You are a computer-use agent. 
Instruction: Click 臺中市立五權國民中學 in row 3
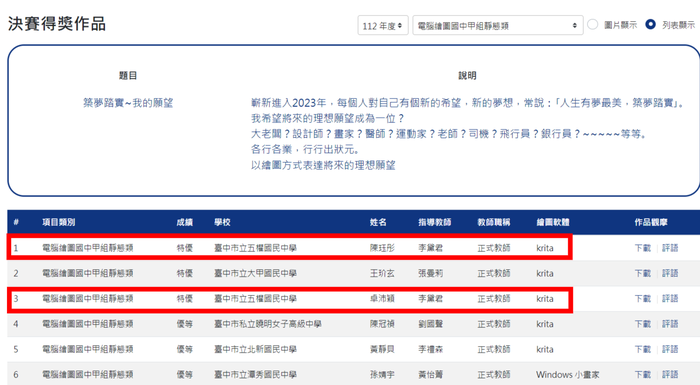(x=255, y=298)
